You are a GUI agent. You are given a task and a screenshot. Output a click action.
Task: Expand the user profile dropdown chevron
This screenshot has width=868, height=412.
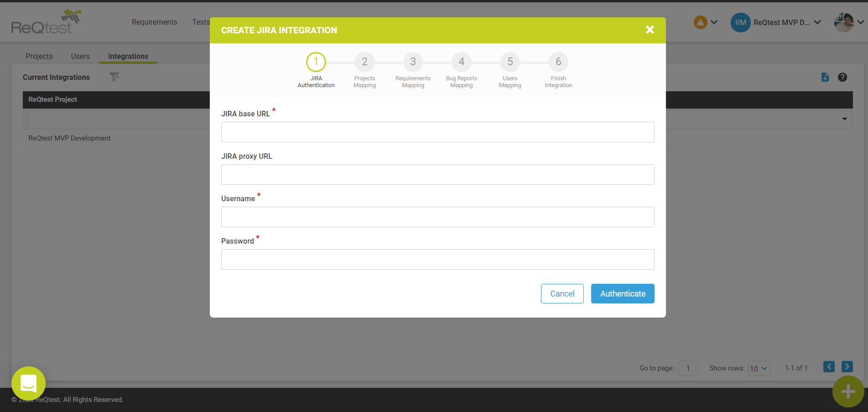[860, 22]
